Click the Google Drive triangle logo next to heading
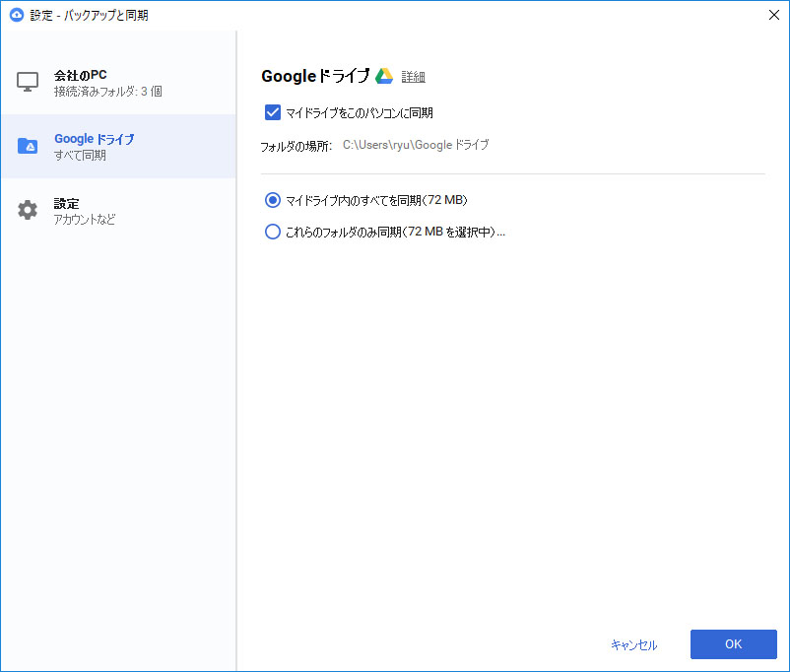 click(x=383, y=75)
